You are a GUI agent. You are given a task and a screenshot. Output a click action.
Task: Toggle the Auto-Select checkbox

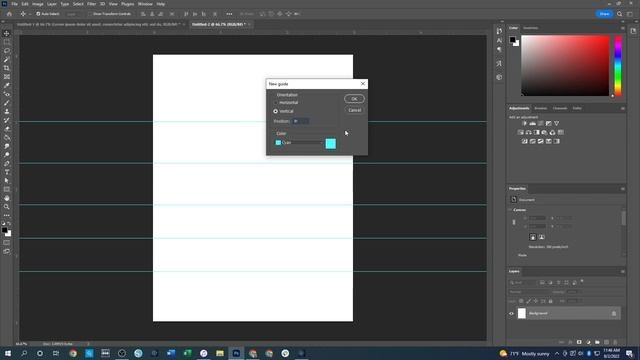click(x=38, y=14)
